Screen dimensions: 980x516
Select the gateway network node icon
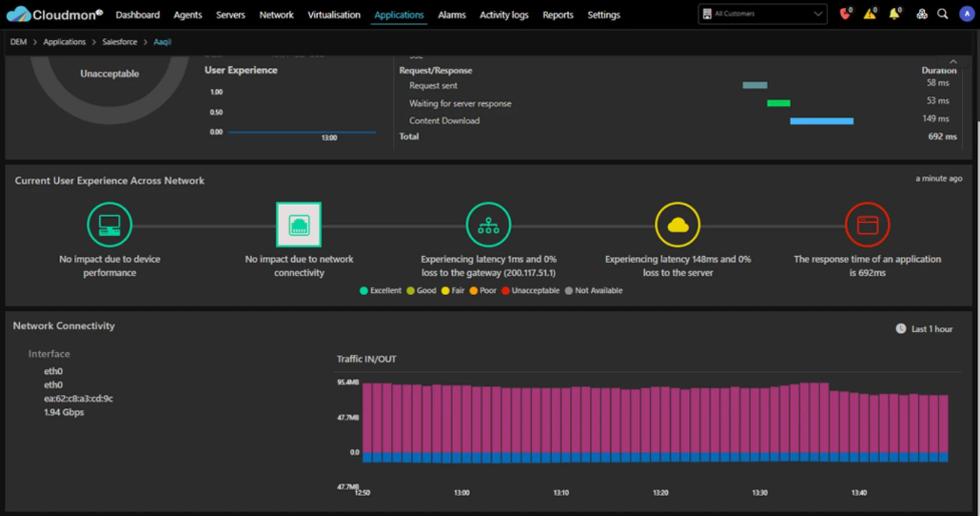488,225
